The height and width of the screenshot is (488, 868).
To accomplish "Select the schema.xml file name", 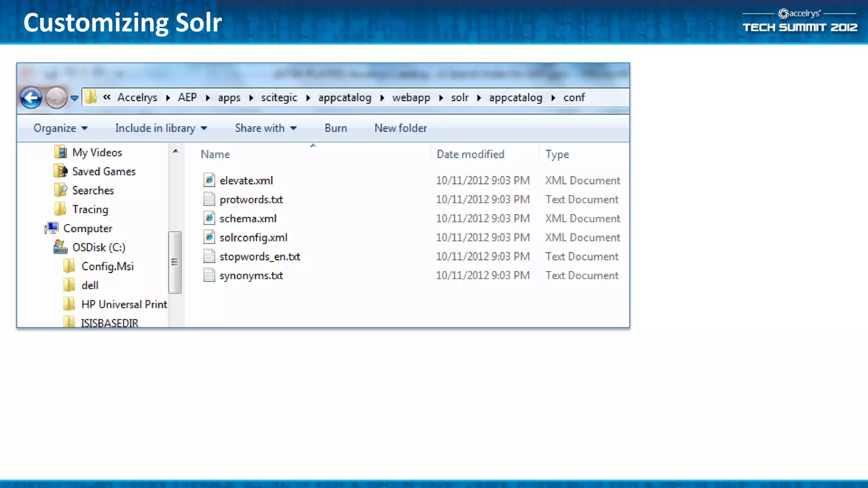I will coord(248,219).
